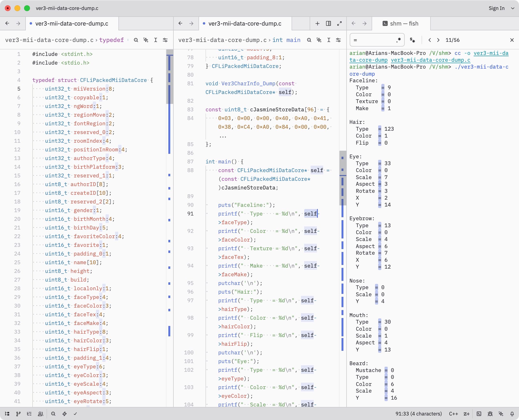This screenshot has width=519, height=420.
Task: Toggle the terminal panel icon in status bar
Action: (479, 414)
